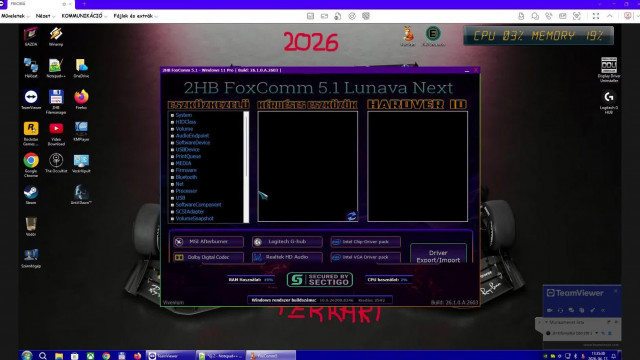
Task: Select the Net tree item
Action: click(x=180, y=184)
